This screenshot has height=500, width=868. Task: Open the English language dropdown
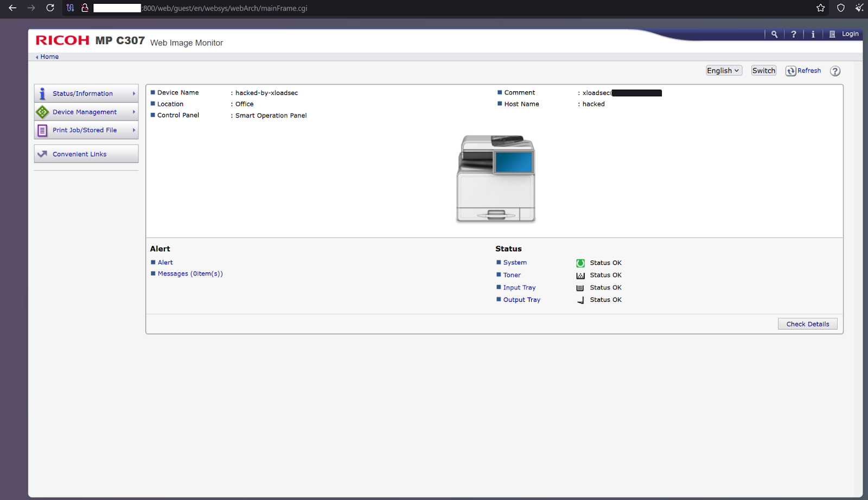click(723, 71)
